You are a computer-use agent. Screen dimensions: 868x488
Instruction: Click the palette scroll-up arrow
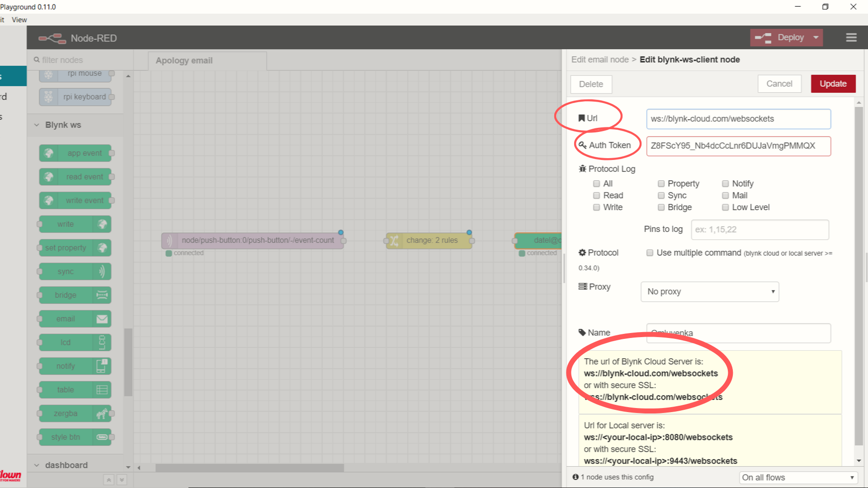coord(128,76)
